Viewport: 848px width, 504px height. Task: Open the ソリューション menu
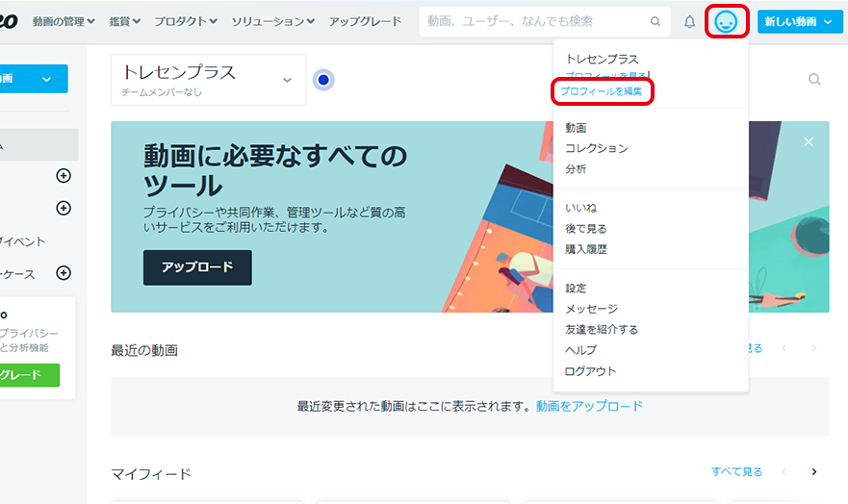click(273, 21)
